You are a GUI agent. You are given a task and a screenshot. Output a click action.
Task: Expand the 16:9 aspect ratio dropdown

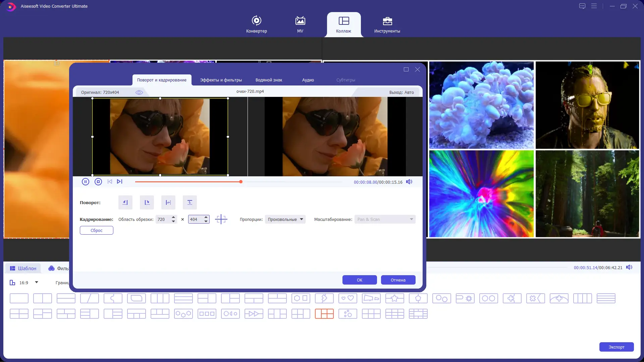(x=37, y=283)
